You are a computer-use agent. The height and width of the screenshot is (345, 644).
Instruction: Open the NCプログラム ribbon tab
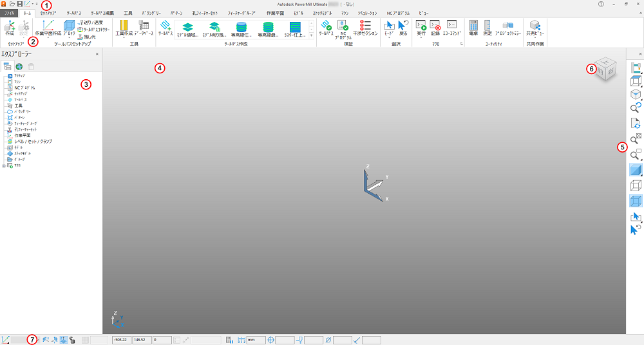(398, 13)
